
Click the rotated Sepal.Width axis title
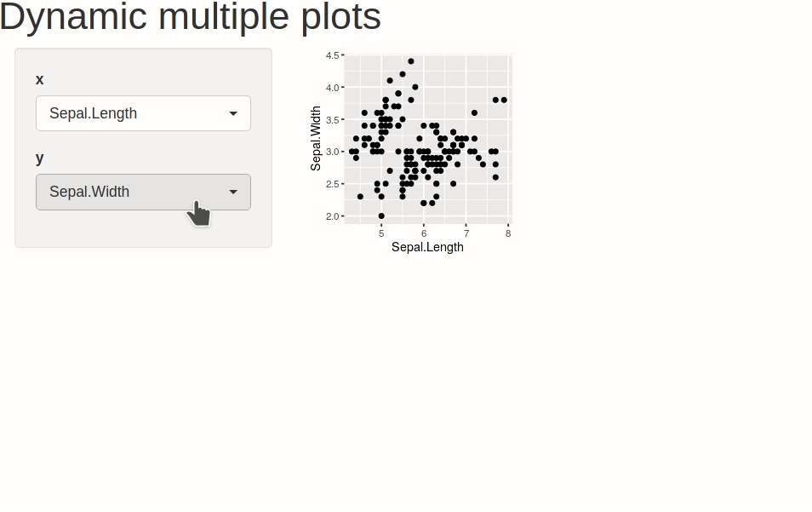[317, 138]
